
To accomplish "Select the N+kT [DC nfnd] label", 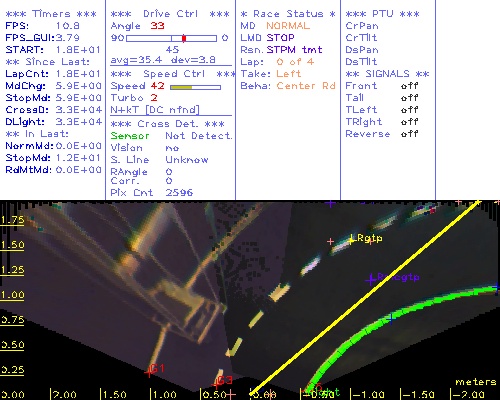I will (x=155, y=110).
